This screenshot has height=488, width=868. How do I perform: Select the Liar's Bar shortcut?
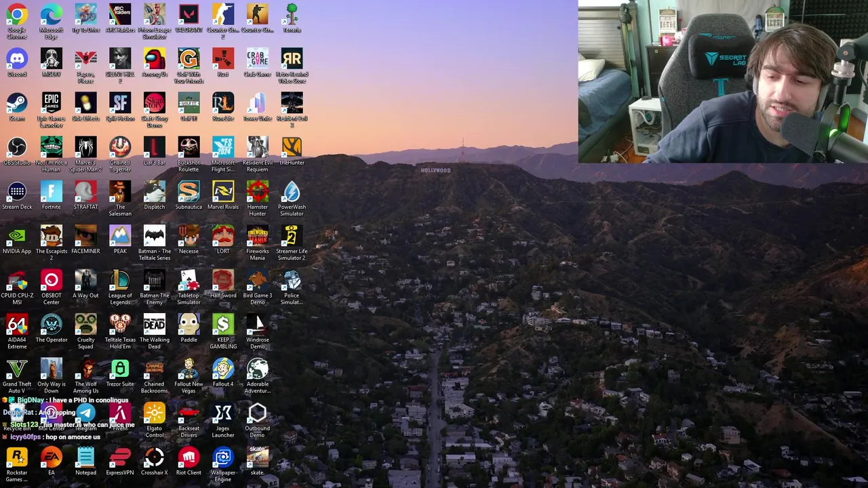point(155,147)
